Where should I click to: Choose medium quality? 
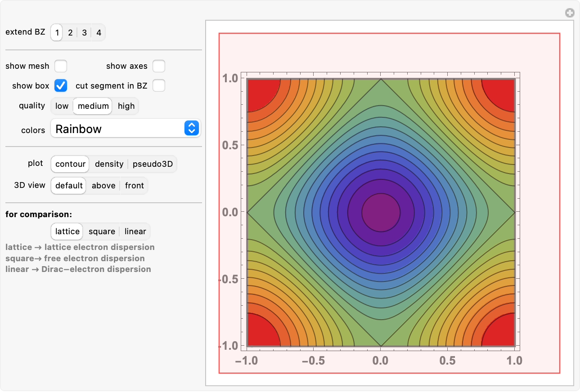(x=93, y=106)
